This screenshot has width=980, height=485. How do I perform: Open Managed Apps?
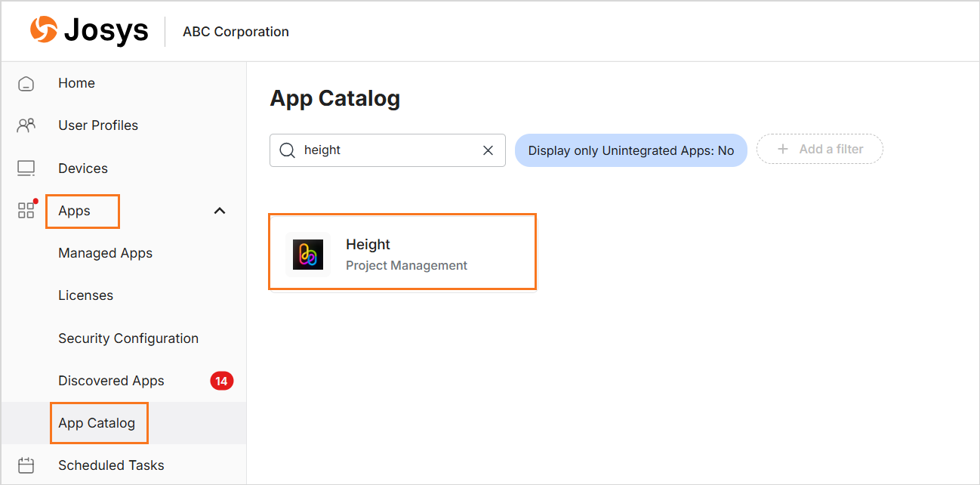pyautogui.click(x=105, y=253)
